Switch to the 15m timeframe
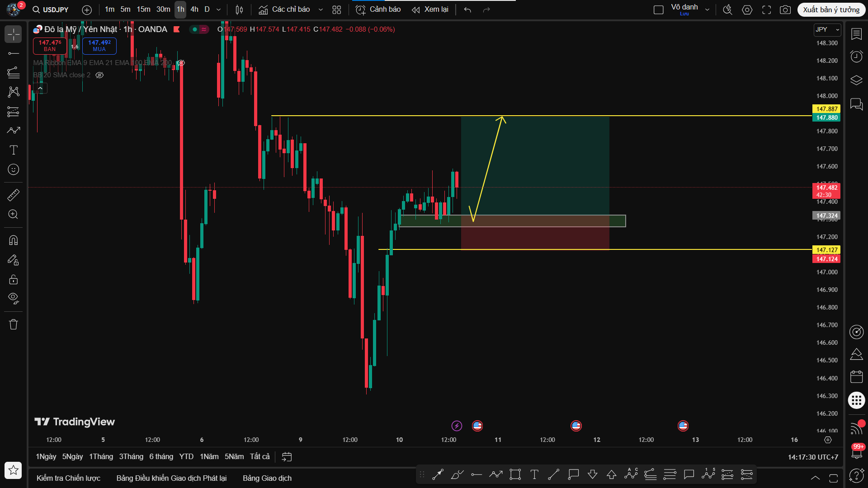This screenshot has height=488, width=868. [143, 9]
